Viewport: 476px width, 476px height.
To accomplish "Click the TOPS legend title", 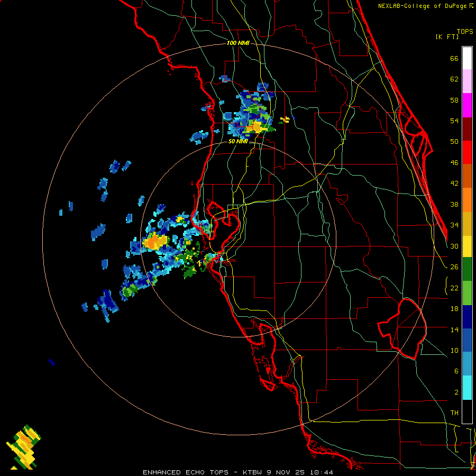I will tap(465, 31).
